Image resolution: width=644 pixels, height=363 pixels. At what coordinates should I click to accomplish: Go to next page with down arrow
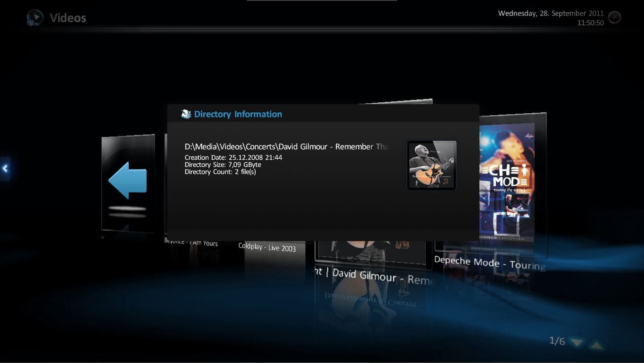[576, 342]
